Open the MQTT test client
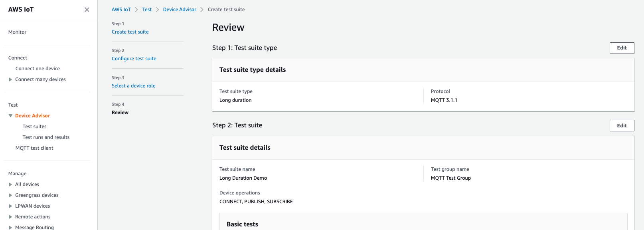The width and height of the screenshot is (644, 230). pyautogui.click(x=34, y=148)
